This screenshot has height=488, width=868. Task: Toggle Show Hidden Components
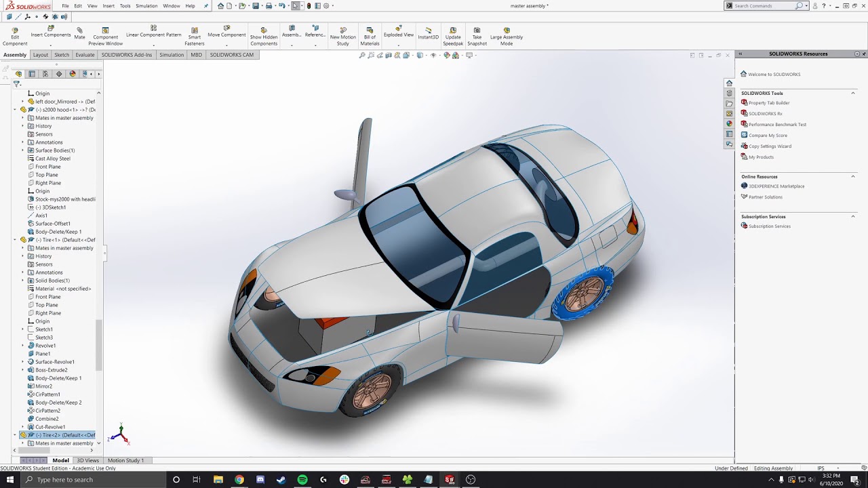tap(263, 37)
